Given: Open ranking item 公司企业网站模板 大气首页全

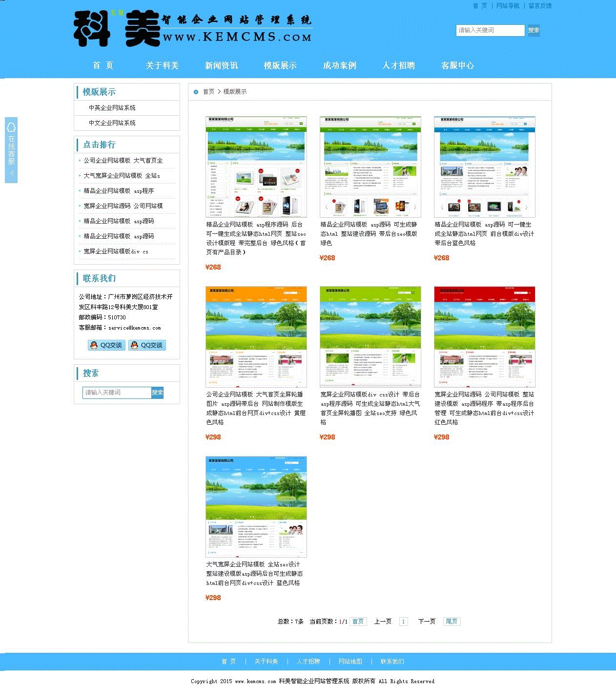Looking at the screenshot, I should pyautogui.click(x=123, y=161).
